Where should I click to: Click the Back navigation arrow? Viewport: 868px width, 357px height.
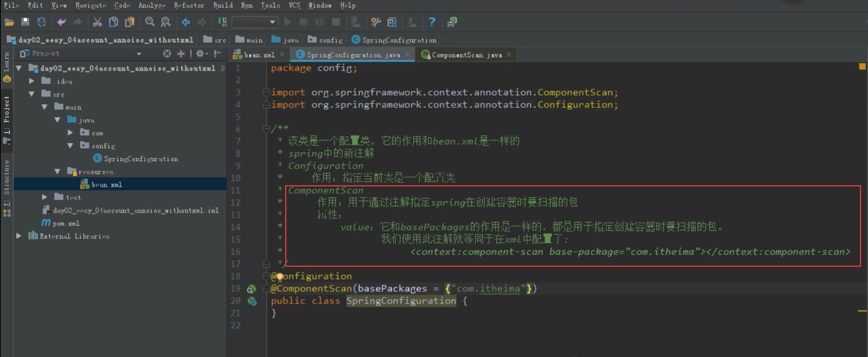(x=186, y=22)
